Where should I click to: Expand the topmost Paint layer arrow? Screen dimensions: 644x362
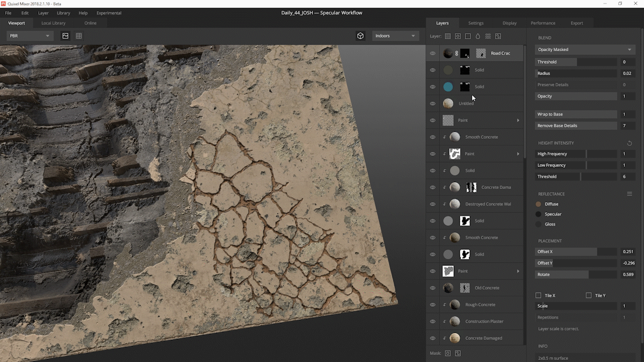518,120
